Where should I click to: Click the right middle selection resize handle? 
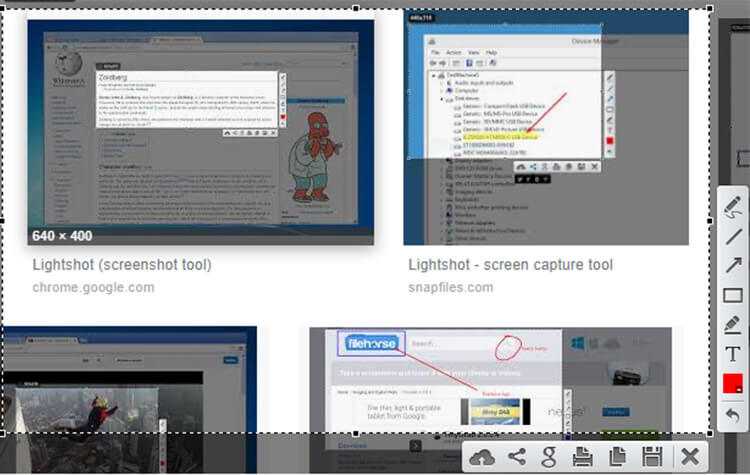(710, 221)
